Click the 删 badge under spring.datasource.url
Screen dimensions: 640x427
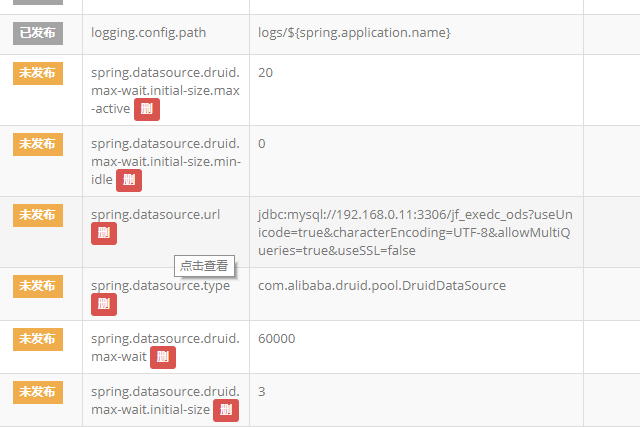coord(104,234)
